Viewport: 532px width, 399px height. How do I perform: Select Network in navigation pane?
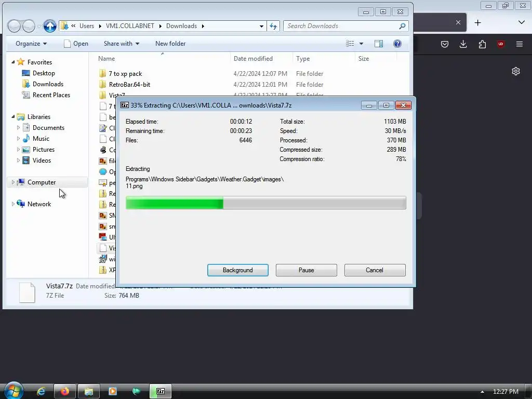39,204
